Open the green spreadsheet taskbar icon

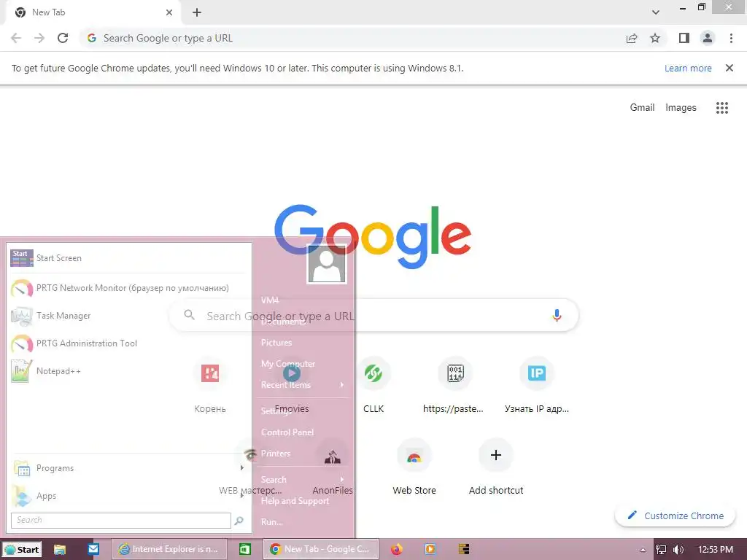click(245, 550)
